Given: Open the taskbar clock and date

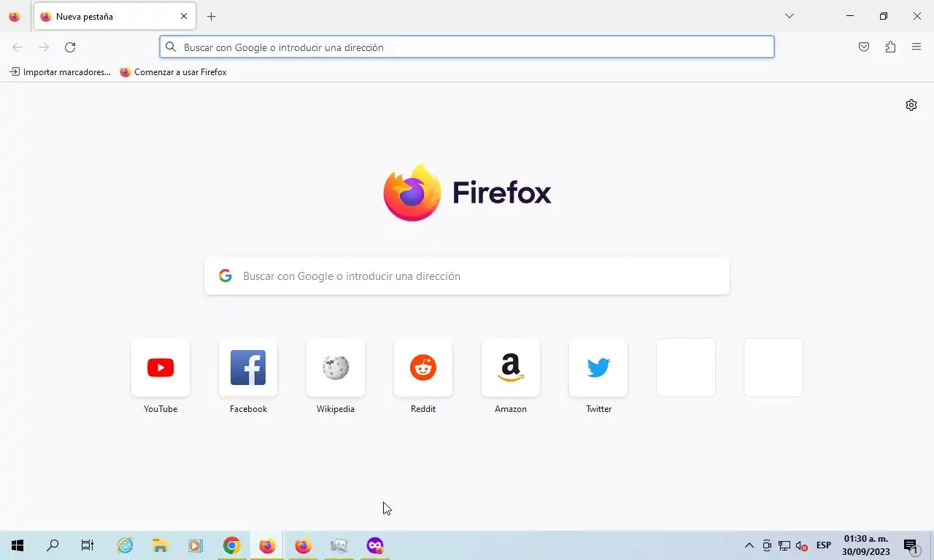Looking at the screenshot, I should coord(866,545).
